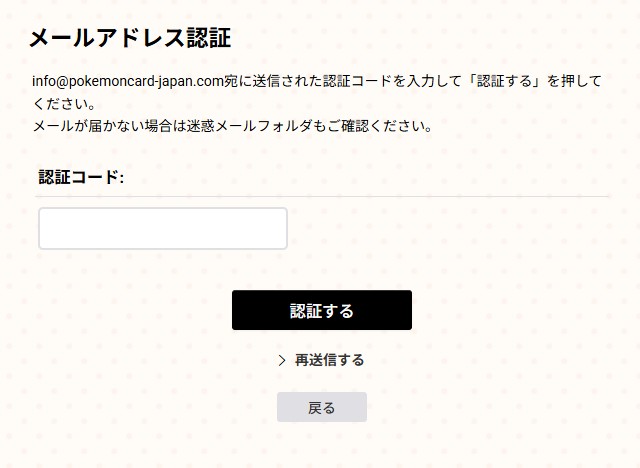The image size is (640, 468).
Task: Click the black 認証する button
Action: coord(322,310)
